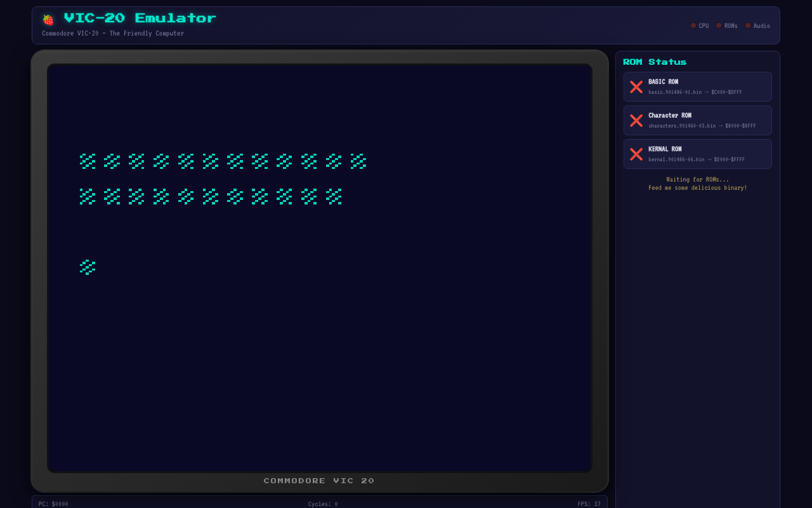Click the red X icon on KERNAL ROM
This screenshot has height=508, width=812.
(636, 154)
